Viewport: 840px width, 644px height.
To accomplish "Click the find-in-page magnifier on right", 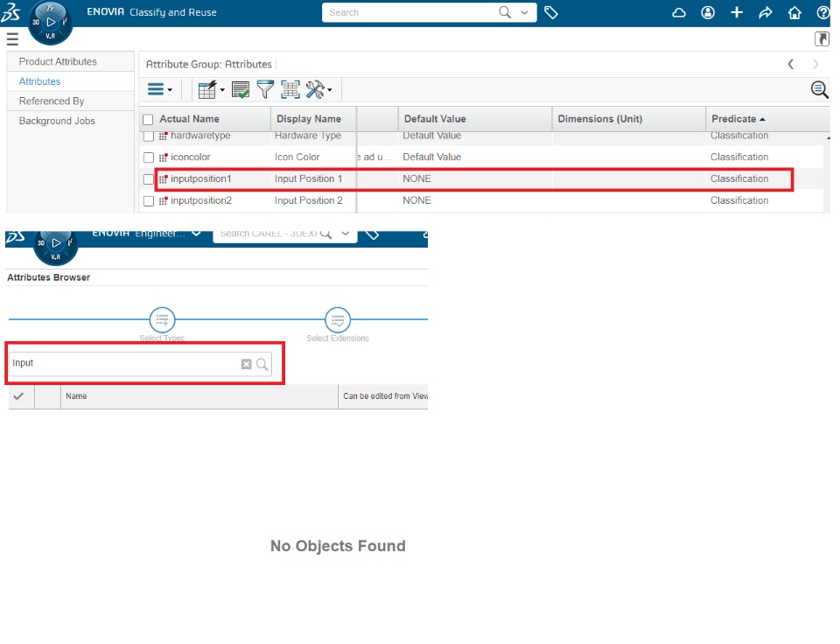I will (819, 89).
